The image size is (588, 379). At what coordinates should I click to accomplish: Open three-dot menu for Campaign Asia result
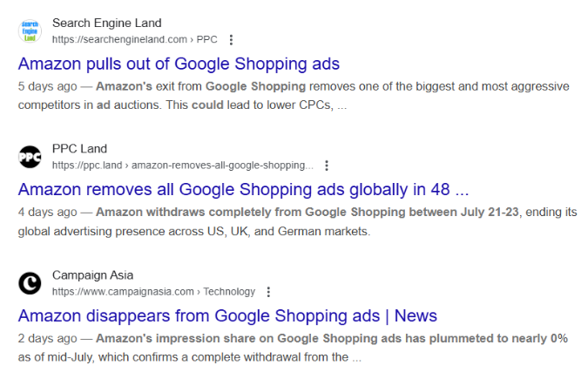(268, 292)
